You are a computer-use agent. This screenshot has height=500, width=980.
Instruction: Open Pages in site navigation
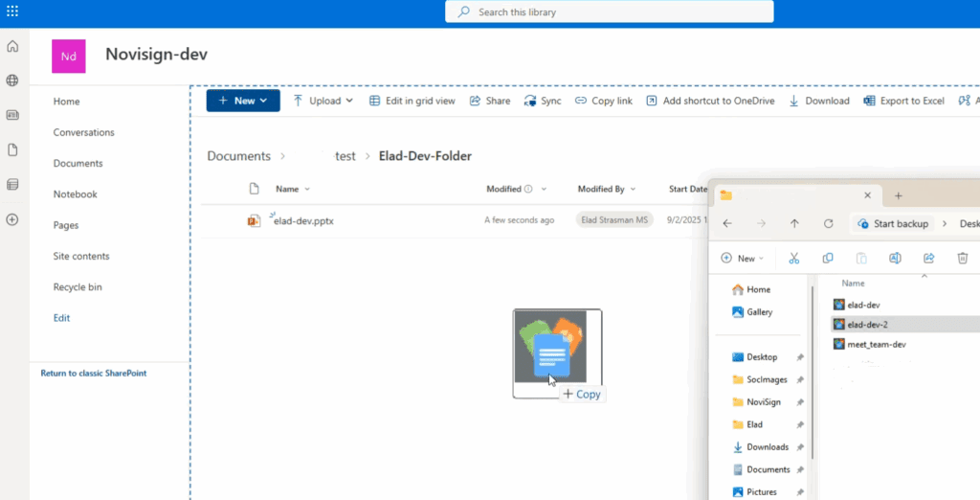click(66, 225)
